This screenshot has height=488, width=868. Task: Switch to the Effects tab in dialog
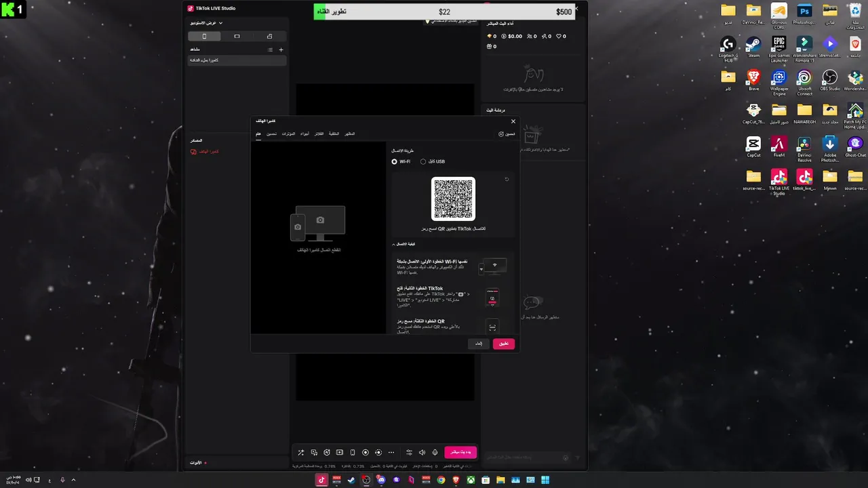click(x=288, y=134)
